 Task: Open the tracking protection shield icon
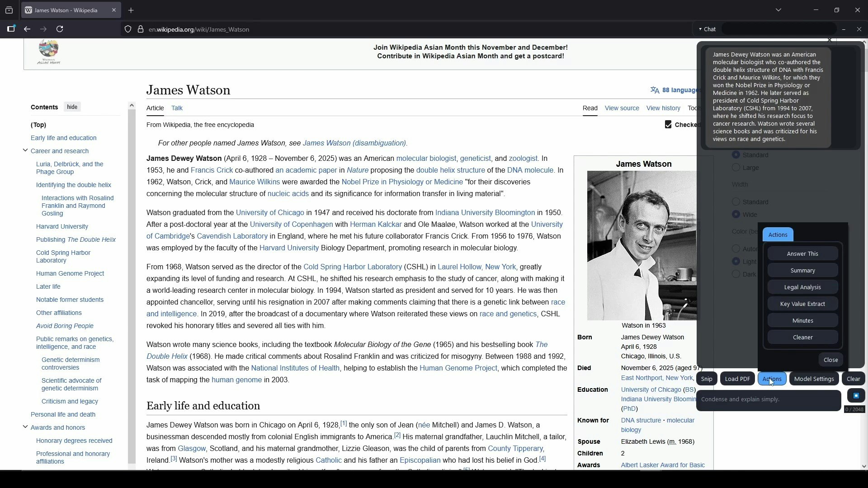click(x=128, y=29)
